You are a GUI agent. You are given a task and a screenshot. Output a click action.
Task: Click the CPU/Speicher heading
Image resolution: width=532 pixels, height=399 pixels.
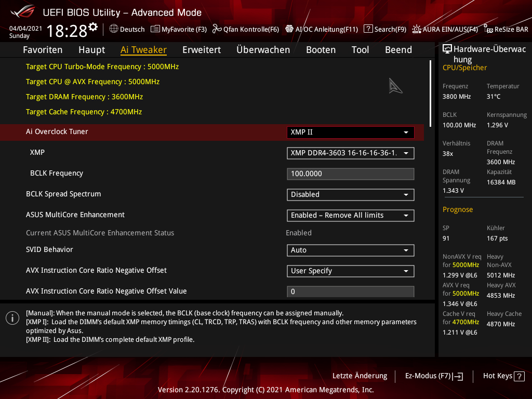[x=464, y=68]
